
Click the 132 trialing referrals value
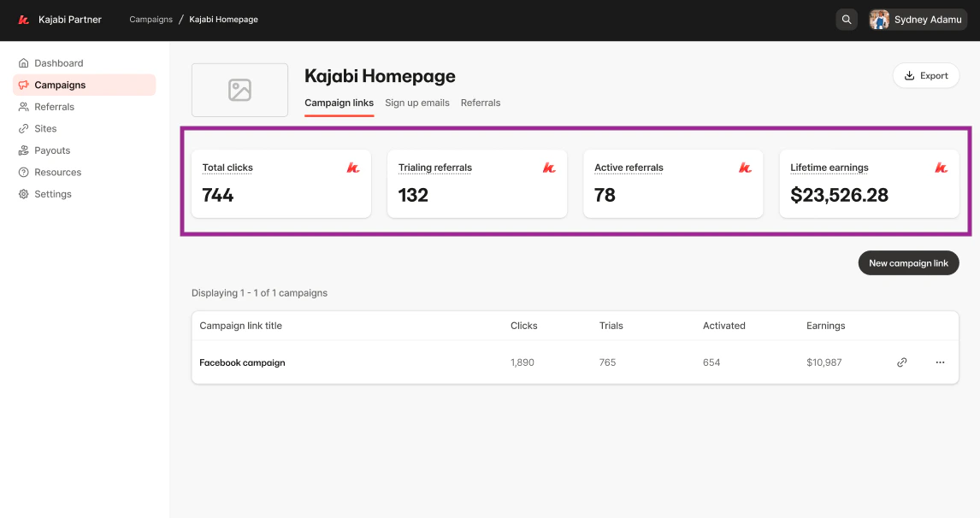[x=413, y=195]
